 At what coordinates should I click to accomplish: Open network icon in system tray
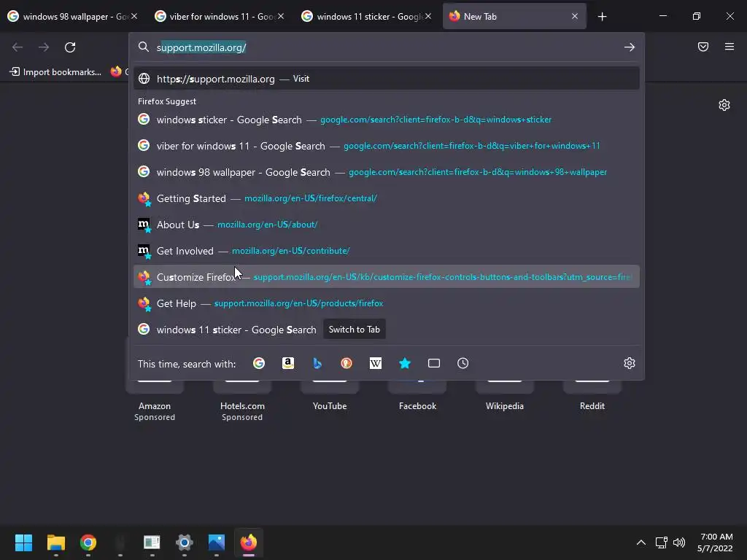[x=661, y=542]
